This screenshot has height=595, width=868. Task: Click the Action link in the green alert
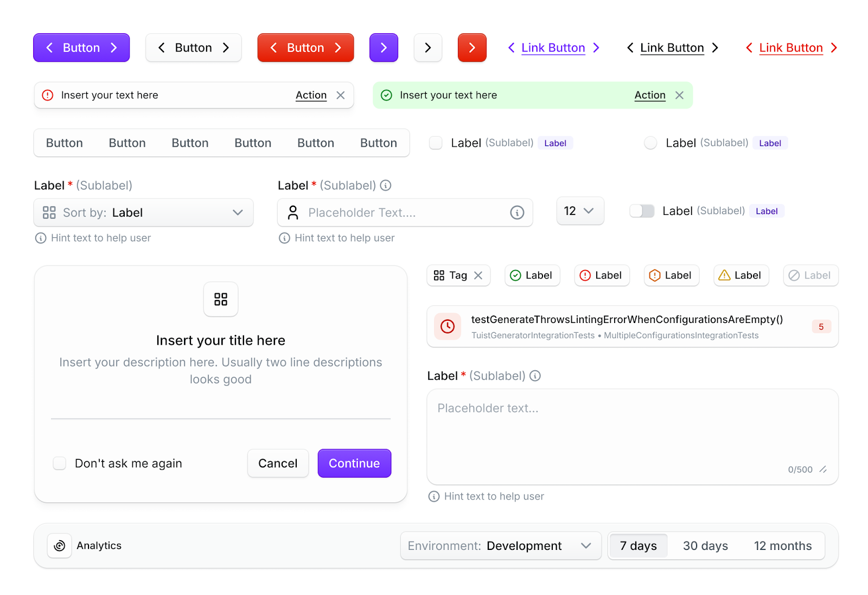click(x=649, y=95)
